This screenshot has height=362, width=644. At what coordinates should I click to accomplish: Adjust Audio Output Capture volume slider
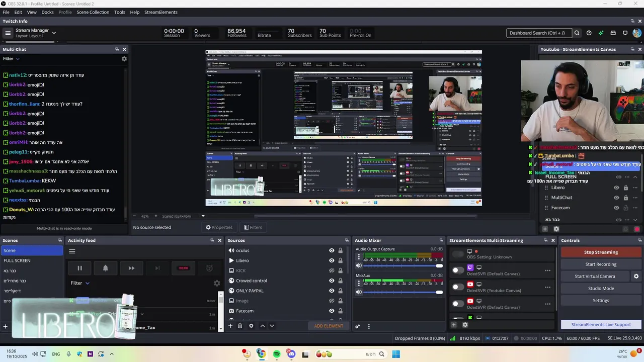(x=403, y=265)
